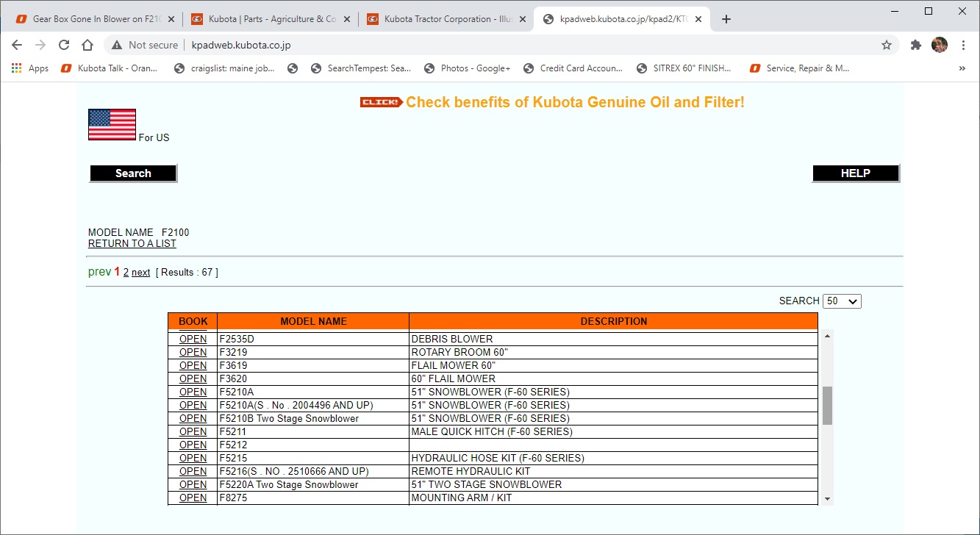
Task: Open book for F3619 Flail Mower
Action: [193, 365]
